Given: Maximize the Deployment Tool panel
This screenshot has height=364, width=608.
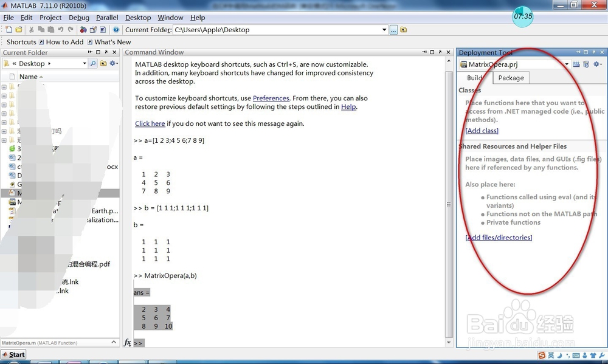Looking at the screenshot, I should (x=586, y=52).
